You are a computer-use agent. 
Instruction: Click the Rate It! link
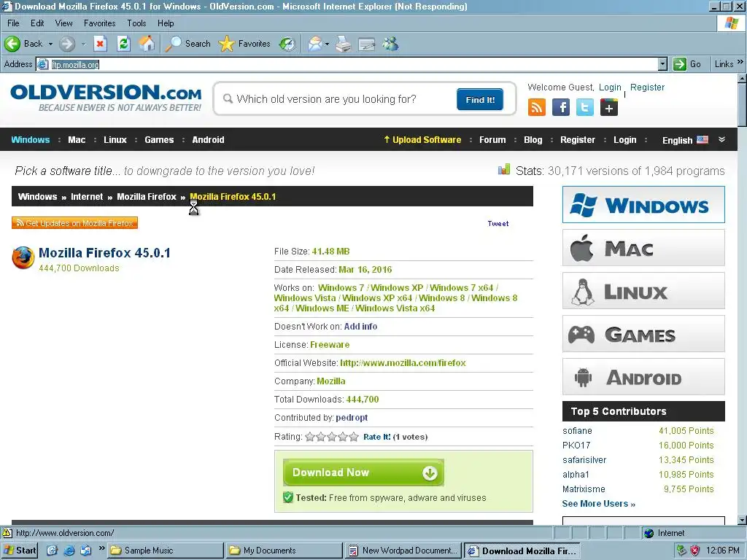(377, 437)
